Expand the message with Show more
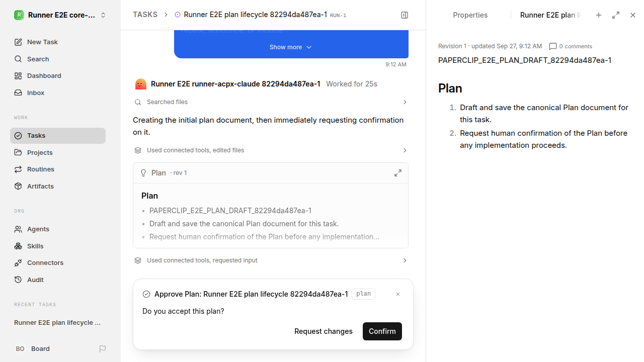The width and height of the screenshot is (644, 362). 291,47
